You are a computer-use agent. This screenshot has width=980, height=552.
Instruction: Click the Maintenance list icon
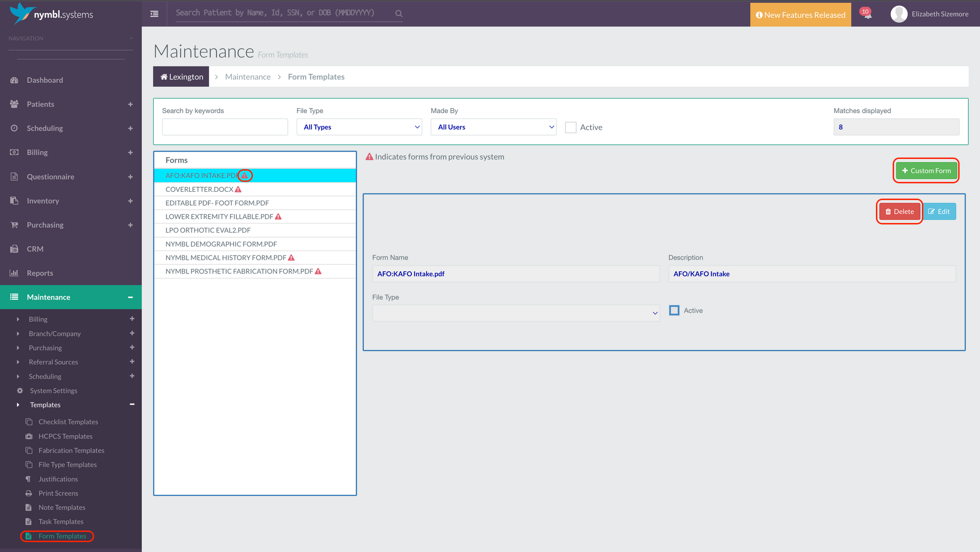[x=14, y=297]
